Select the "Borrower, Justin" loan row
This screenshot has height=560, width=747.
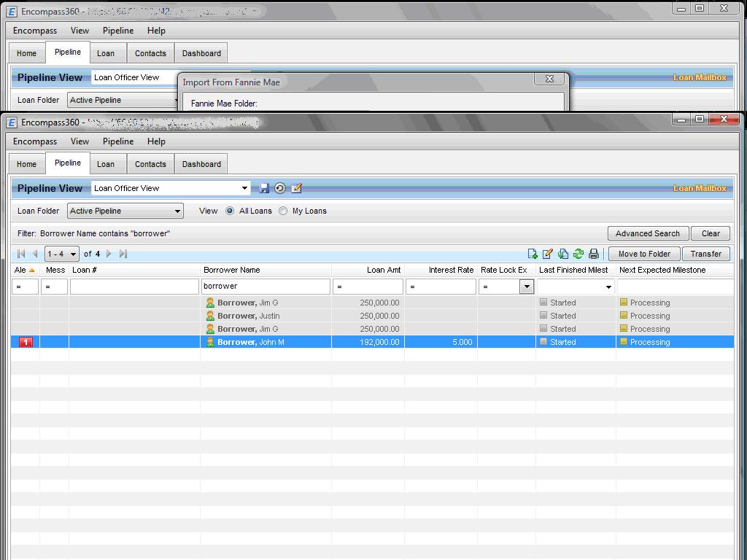(x=373, y=316)
